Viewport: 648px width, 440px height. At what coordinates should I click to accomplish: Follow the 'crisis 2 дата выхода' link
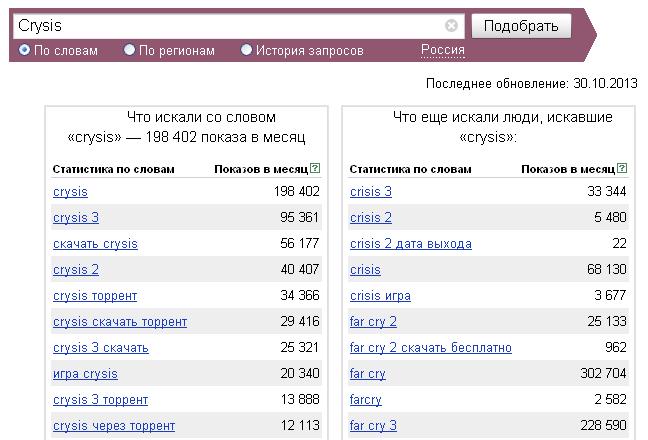(411, 244)
